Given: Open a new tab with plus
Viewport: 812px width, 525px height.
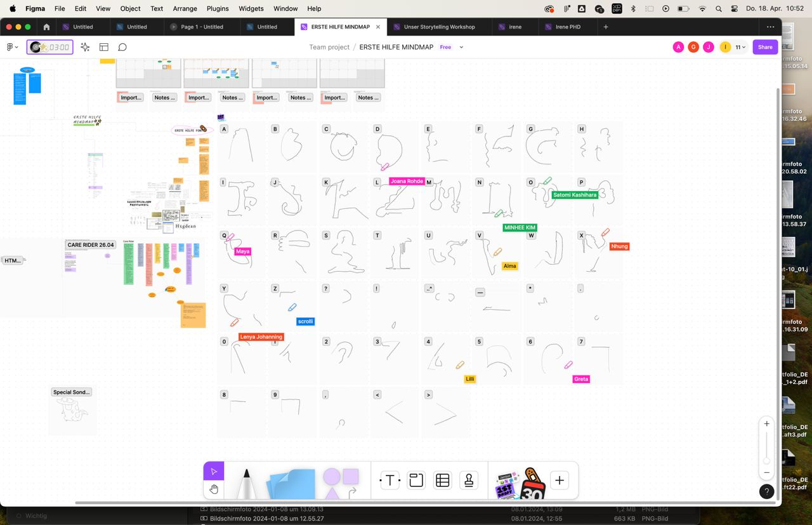Looking at the screenshot, I should (x=606, y=27).
